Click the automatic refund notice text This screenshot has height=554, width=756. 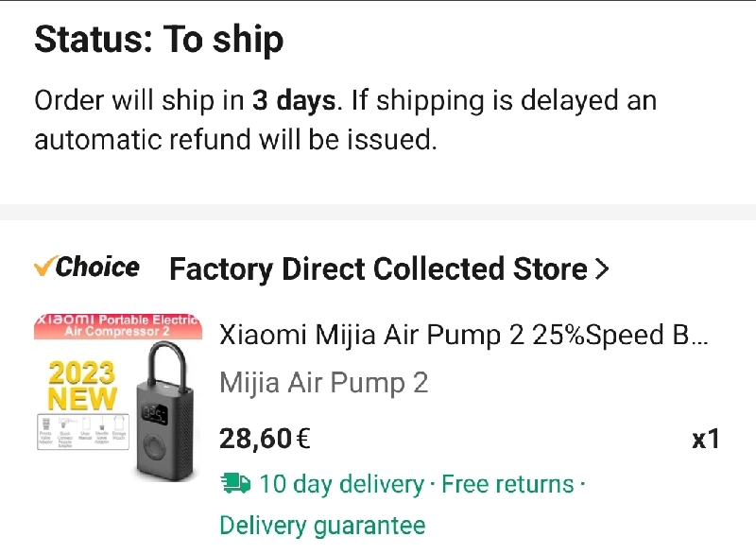pyautogui.click(x=345, y=119)
